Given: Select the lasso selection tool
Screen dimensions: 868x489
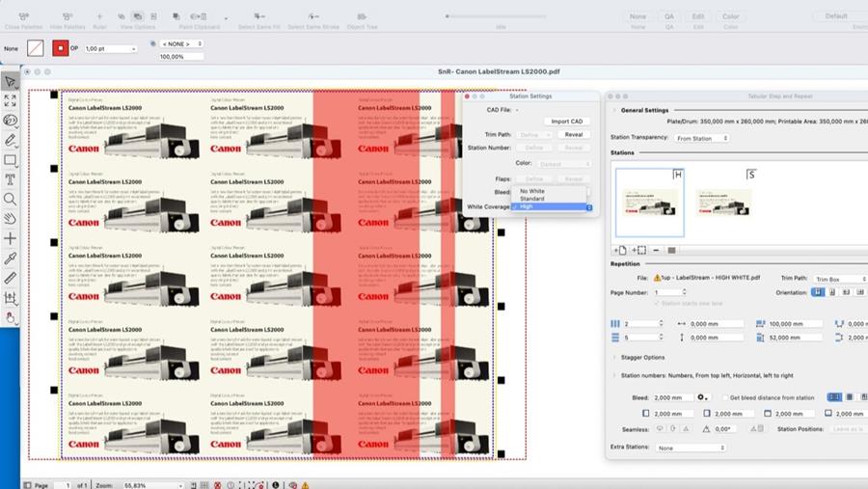Looking at the screenshot, I should coord(10,121).
